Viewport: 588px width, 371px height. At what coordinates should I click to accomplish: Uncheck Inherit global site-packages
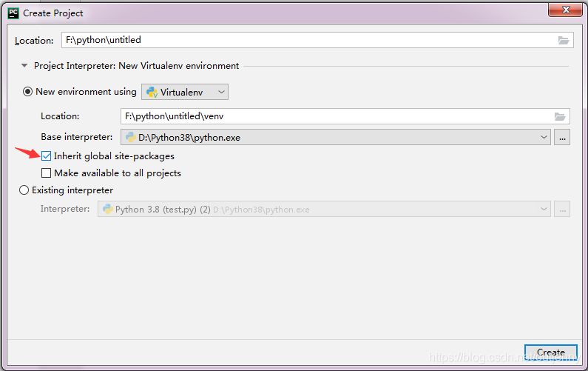pos(46,156)
